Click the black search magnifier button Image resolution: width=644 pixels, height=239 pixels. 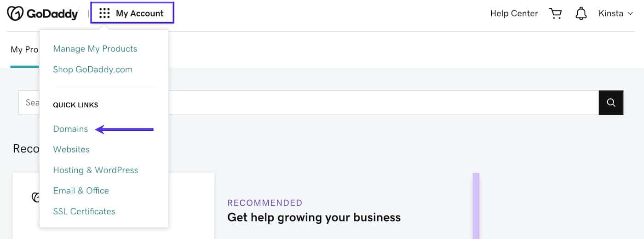(611, 103)
